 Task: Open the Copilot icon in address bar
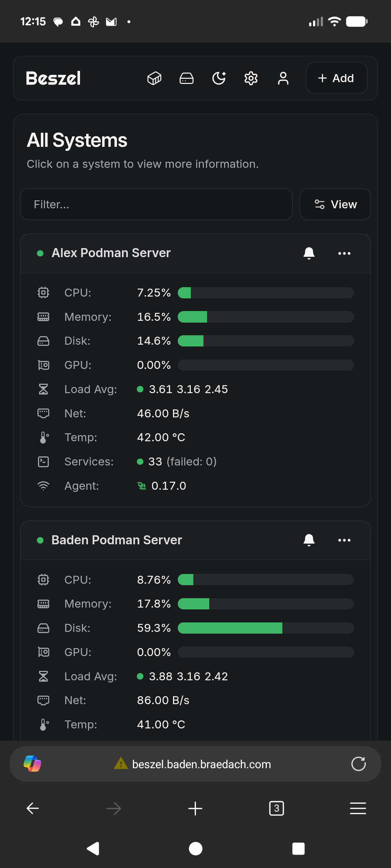[32, 764]
